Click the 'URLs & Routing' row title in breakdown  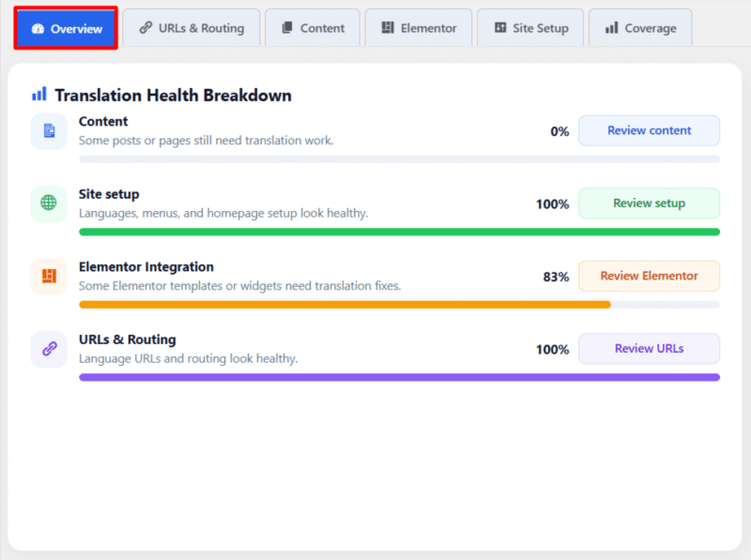[128, 340]
